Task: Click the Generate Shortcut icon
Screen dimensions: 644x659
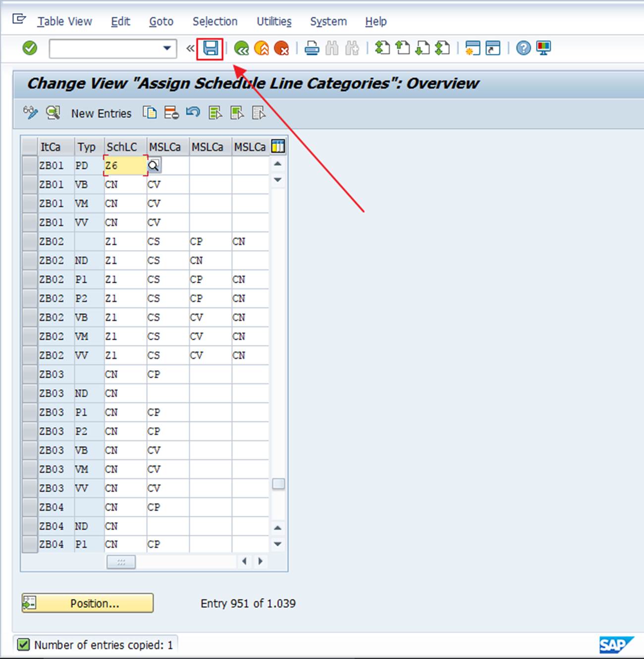Action: click(493, 48)
